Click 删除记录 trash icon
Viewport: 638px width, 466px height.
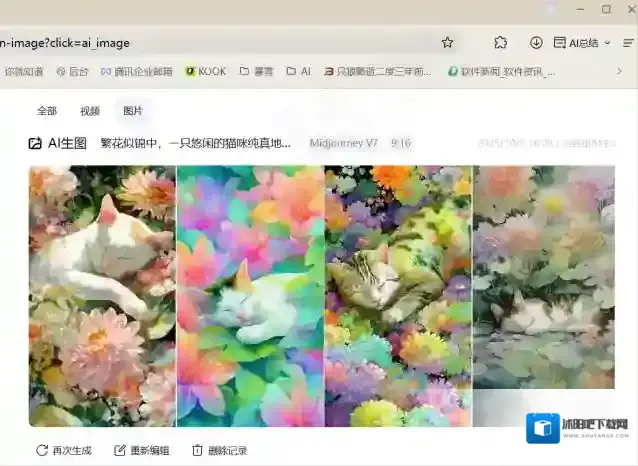[x=198, y=450]
